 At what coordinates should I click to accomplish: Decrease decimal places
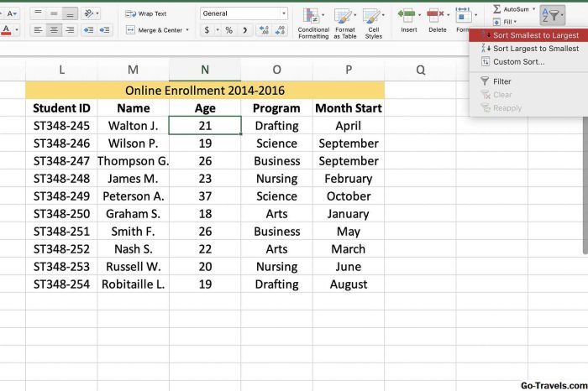point(280,30)
